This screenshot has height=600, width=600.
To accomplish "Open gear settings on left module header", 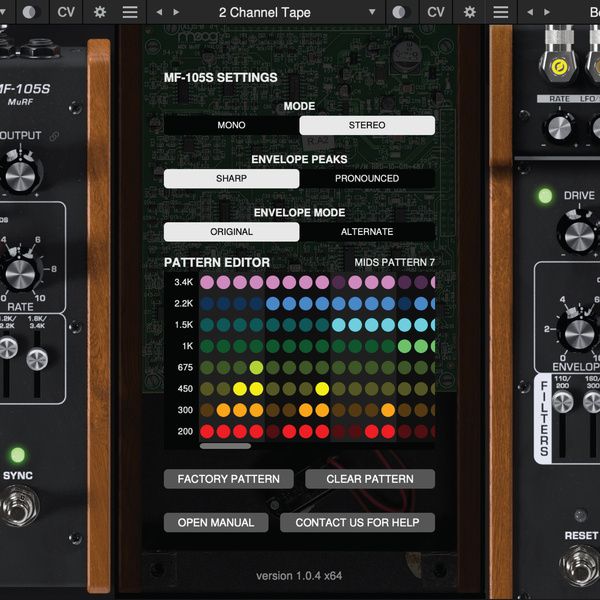I will (100, 12).
